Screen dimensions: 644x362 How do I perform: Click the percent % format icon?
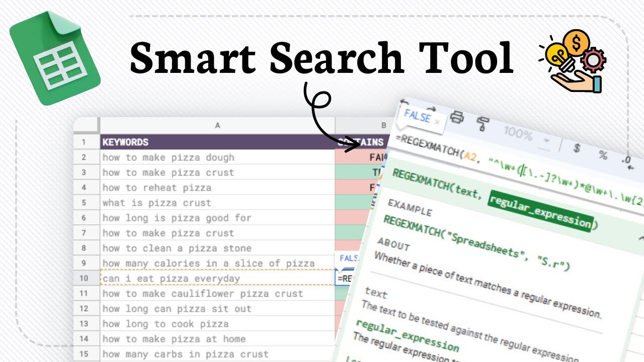[602, 155]
